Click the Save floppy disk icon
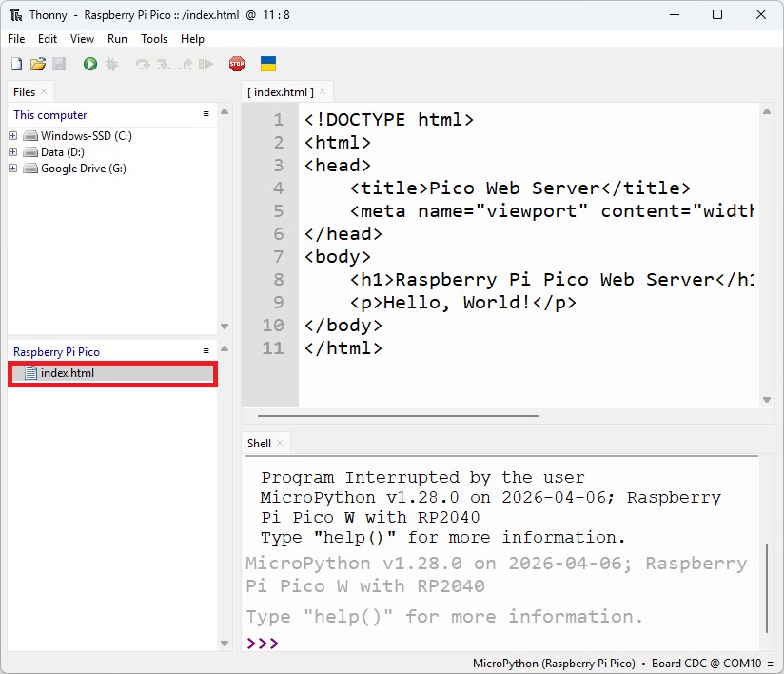 pyautogui.click(x=59, y=64)
